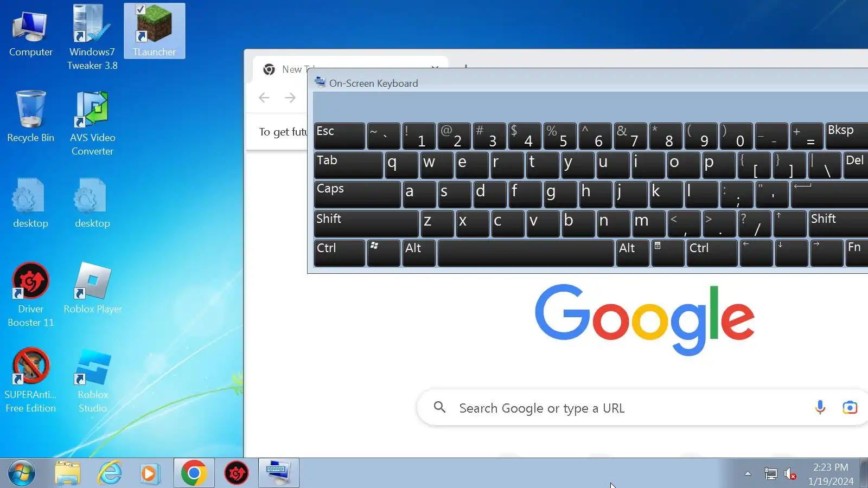Click the context menu key
868x488 pixels.
(667, 253)
